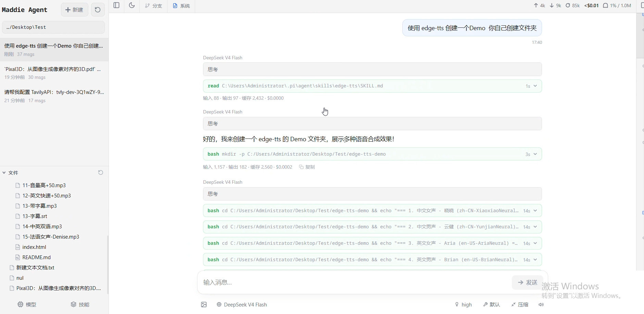Image resolution: width=644 pixels, height=314 pixels.
Task: Click the chat vertical scrollbar
Action: 640,36
